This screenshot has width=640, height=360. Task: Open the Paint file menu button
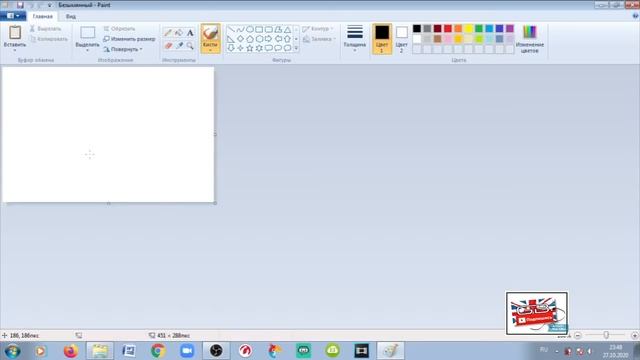(13, 16)
